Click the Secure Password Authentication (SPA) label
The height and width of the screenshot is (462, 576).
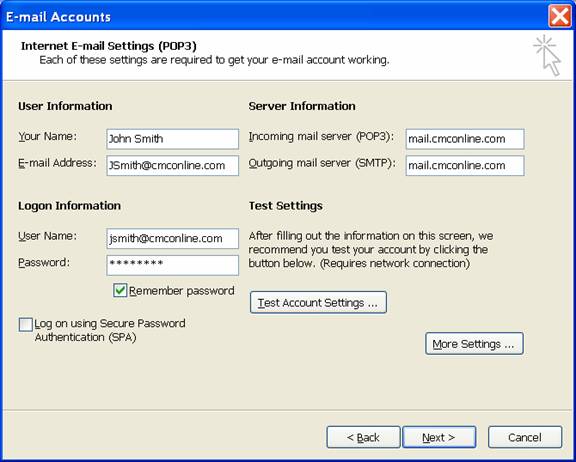(x=110, y=330)
